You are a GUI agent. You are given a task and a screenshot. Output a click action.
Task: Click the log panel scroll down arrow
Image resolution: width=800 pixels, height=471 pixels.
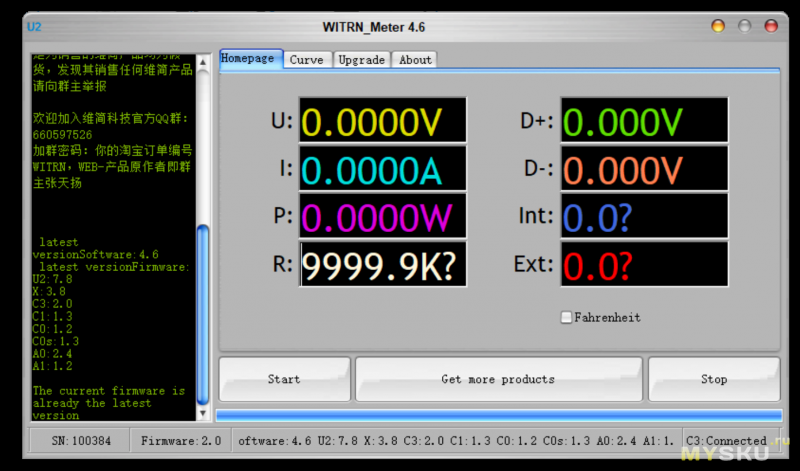[x=203, y=412]
